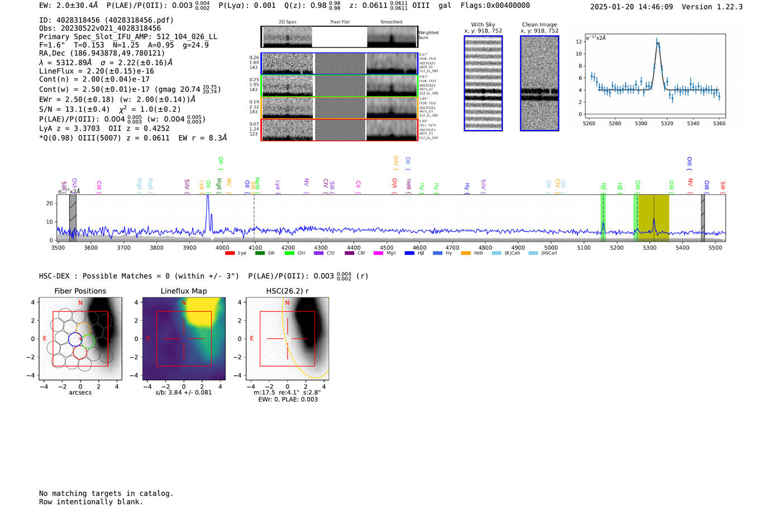The height and width of the screenshot is (532, 782).
Task: Click the F=1.6" T=0.153 parameters line
Action: tap(123, 45)
